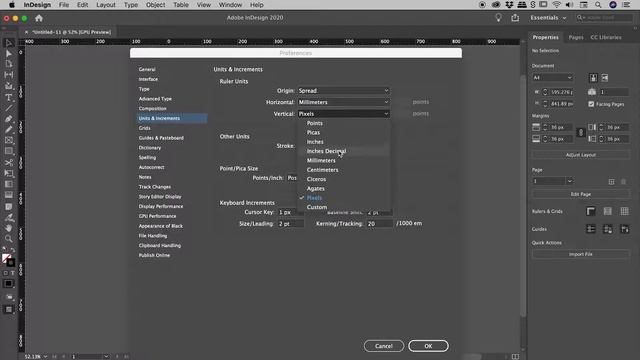Viewport: 640px width, 360px height.
Task: Select the Scissors tool
Action: 9,162
